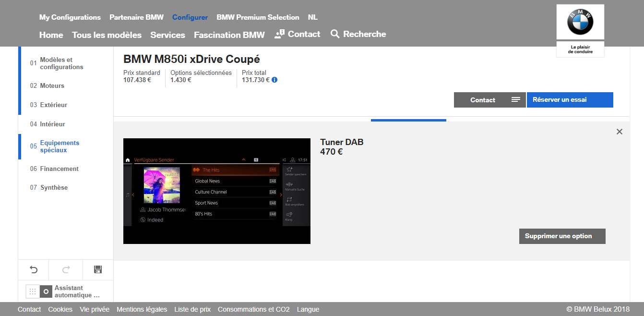The width and height of the screenshot is (644, 316).
Task: Click Supprimer une option button
Action: coord(562,236)
